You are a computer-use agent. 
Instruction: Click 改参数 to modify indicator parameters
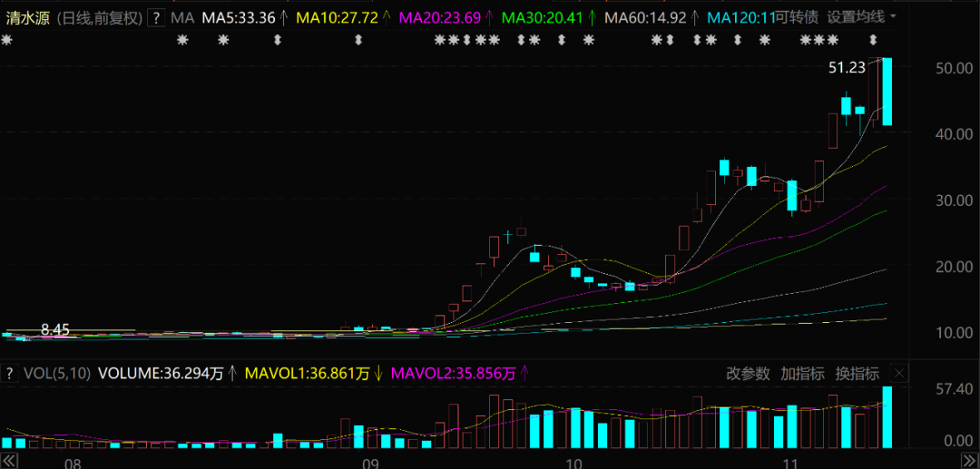point(748,374)
